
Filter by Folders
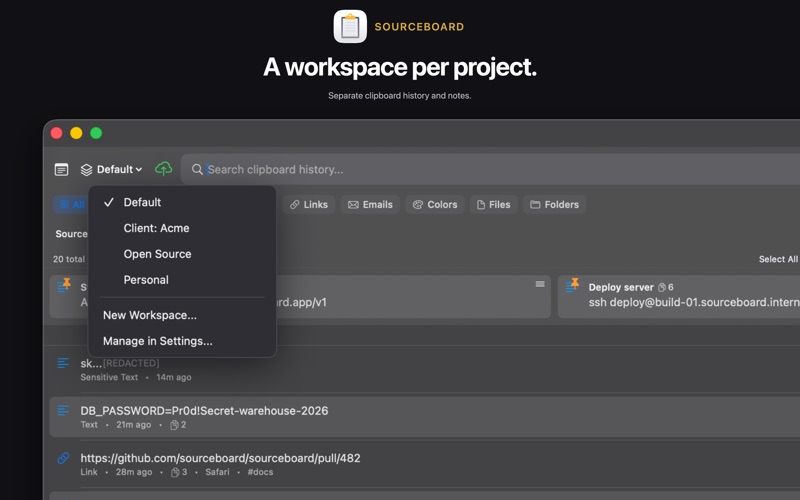(554, 205)
